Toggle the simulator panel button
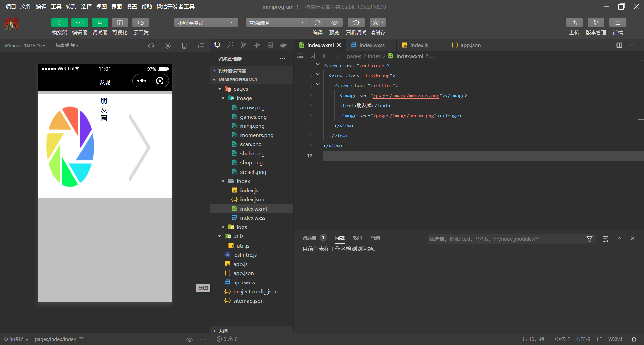This screenshot has height=345, width=644. pyautogui.click(x=60, y=23)
